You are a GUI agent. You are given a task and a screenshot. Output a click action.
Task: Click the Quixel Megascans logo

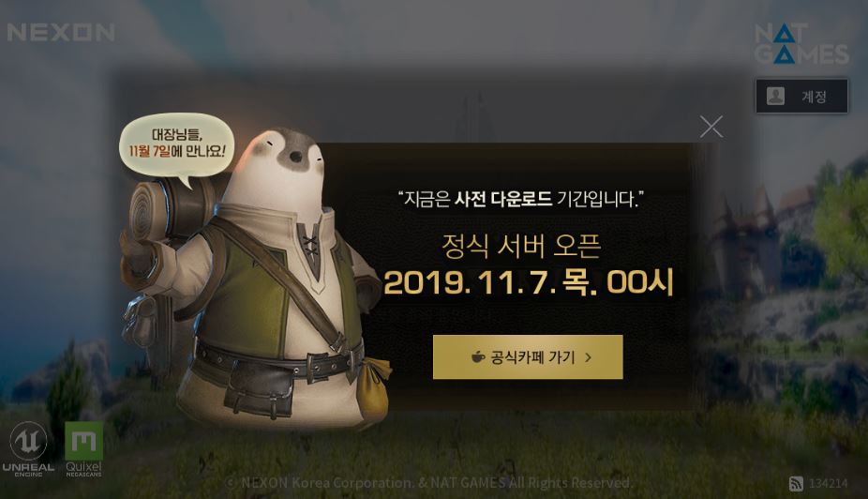[x=83, y=449]
